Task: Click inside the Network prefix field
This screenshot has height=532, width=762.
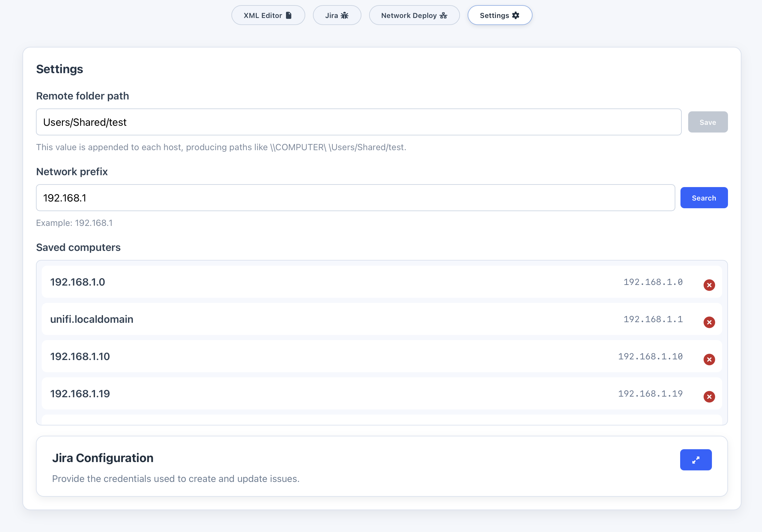Action: [x=355, y=198]
